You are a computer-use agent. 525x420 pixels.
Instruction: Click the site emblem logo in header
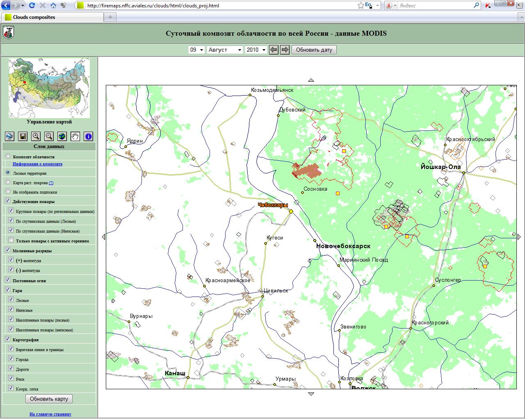point(8,32)
